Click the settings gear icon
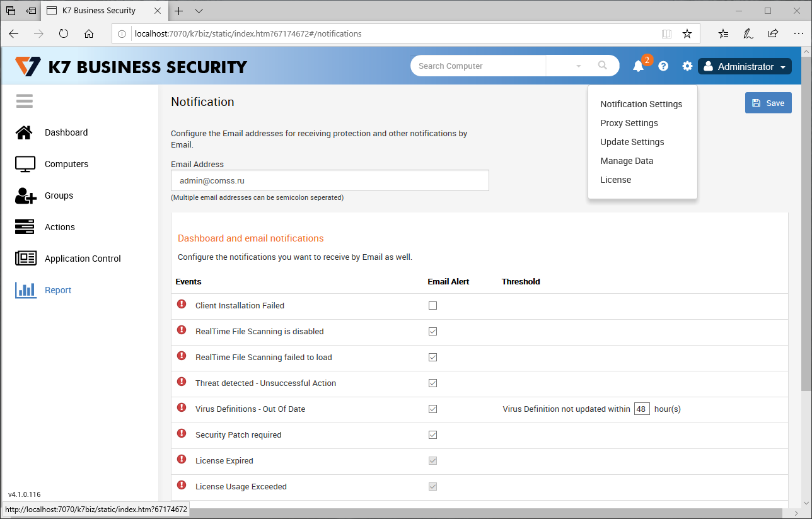The height and width of the screenshot is (519, 812). [687, 66]
